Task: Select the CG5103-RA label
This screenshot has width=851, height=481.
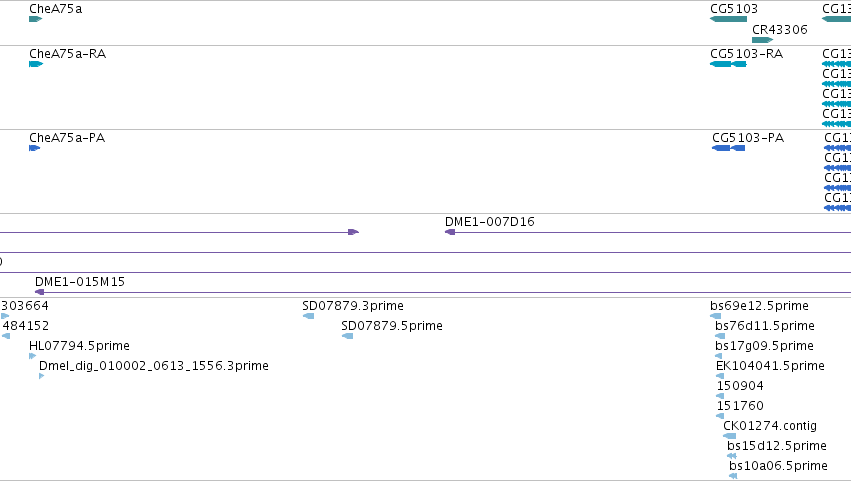Action: pos(746,54)
